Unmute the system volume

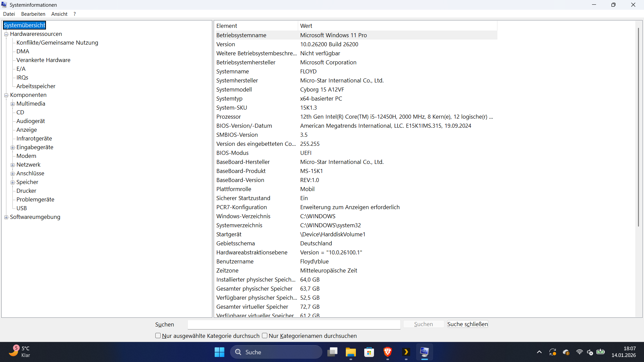point(590,352)
